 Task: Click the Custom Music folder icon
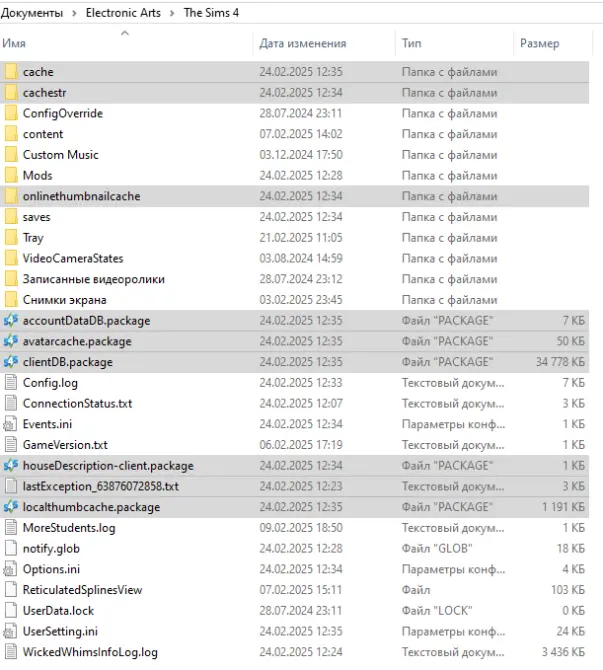[x=11, y=155]
